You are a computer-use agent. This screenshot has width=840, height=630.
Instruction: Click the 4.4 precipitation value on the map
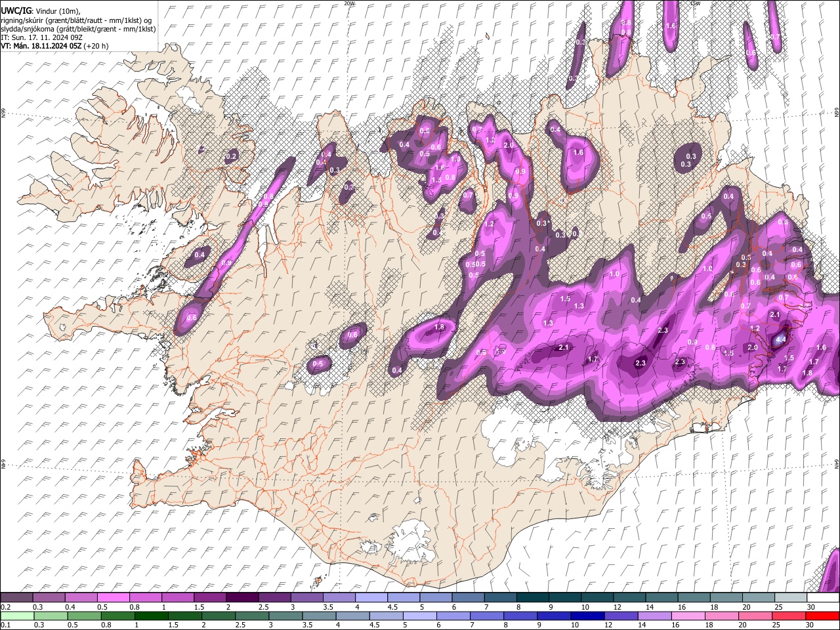click(780, 340)
